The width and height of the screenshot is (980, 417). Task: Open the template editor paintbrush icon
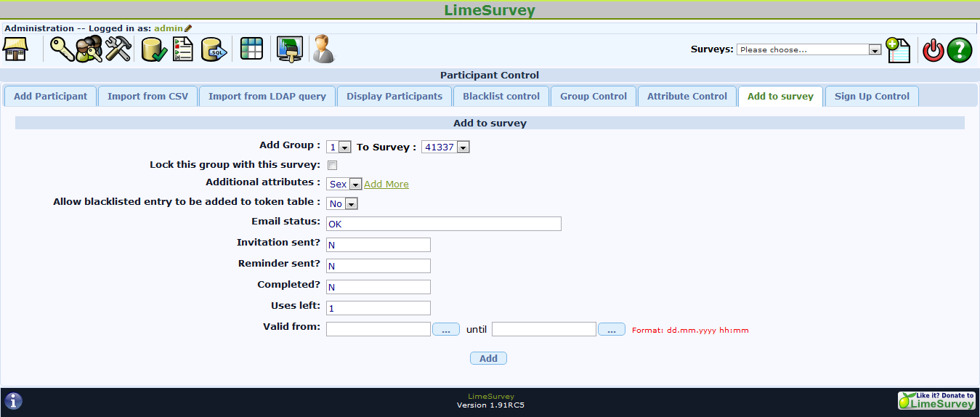pyautogui.click(x=289, y=49)
